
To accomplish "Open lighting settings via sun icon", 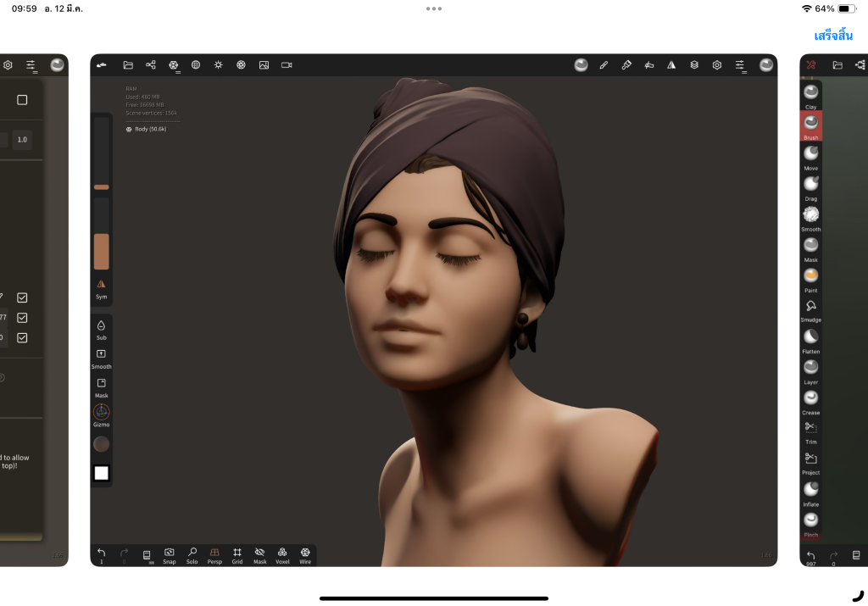I will pos(218,65).
